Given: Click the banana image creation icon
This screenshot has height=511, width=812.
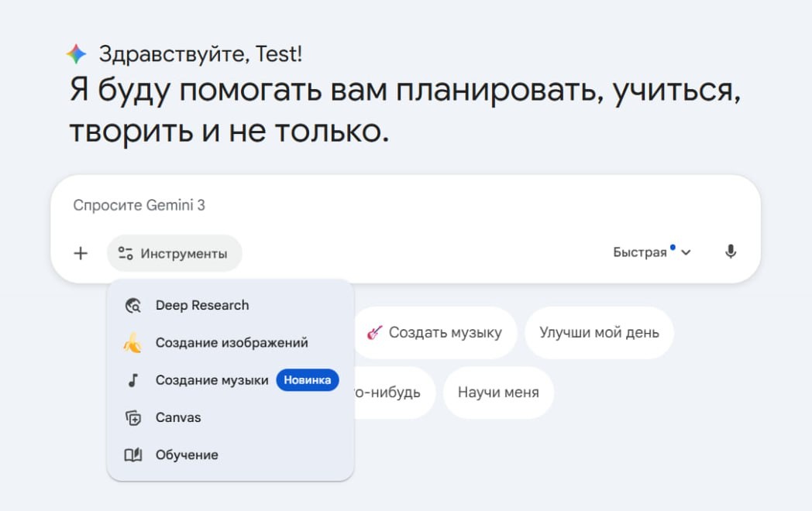Looking at the screenshot, I should tap(132, 343).
